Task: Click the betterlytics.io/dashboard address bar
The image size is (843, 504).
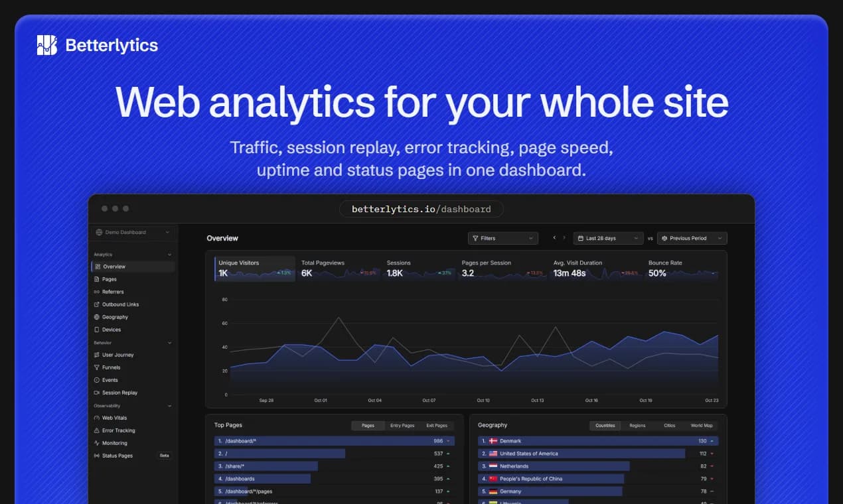Action: [x=421, y=209]
